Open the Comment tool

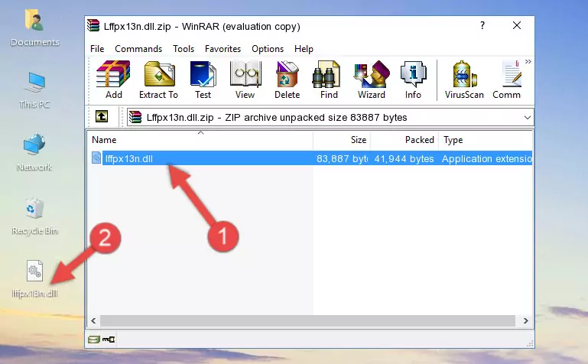pyautogui.click(x=507, y=80)
